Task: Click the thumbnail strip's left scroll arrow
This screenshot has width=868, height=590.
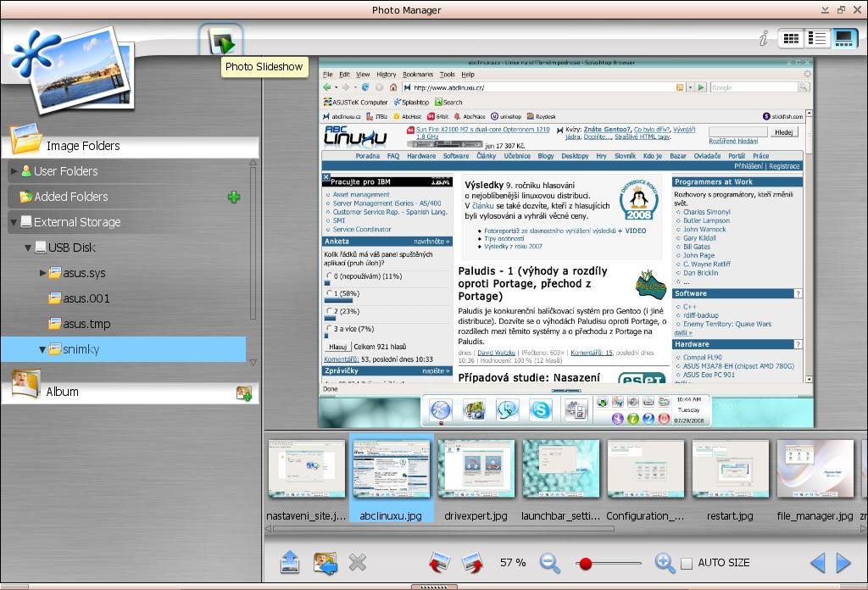Action: [x=268, y=529]
